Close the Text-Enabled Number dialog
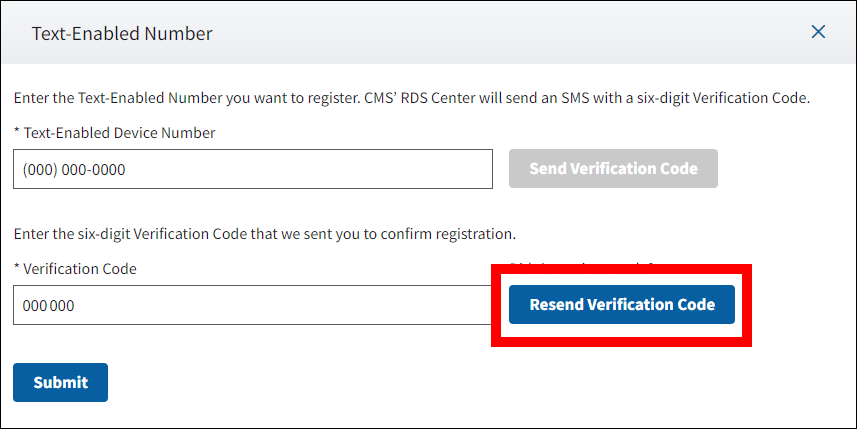Screen dimensions: 857x429 coord(818,32)
